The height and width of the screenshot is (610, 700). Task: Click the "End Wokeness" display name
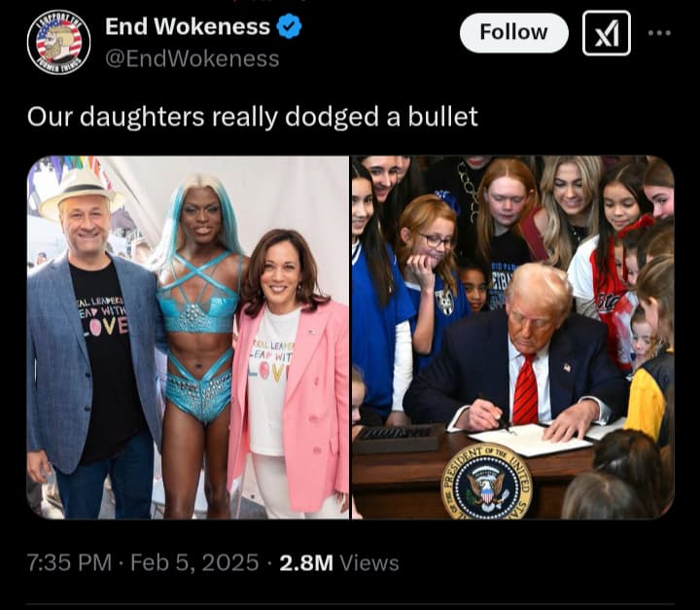tap(188, 26)
